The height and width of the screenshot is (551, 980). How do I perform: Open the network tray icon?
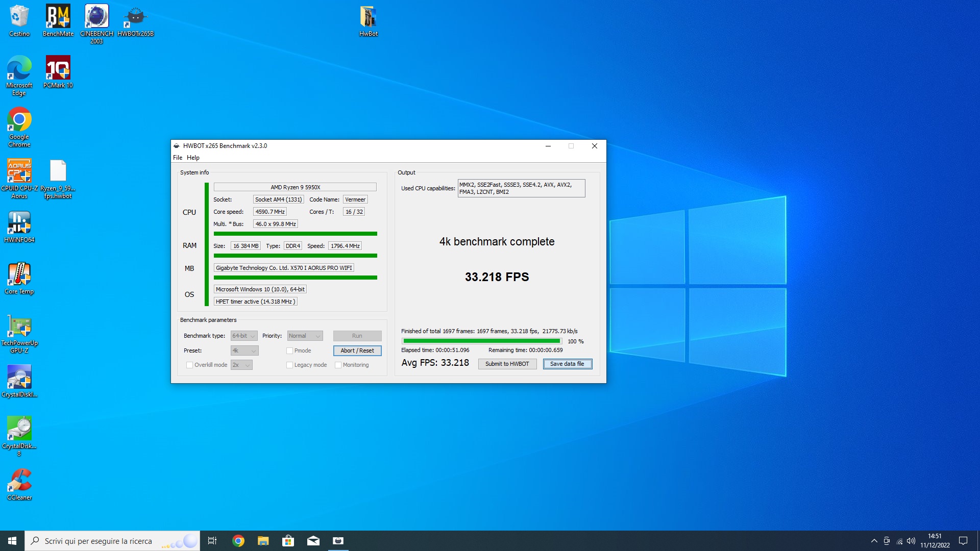(x=899, y=541)
